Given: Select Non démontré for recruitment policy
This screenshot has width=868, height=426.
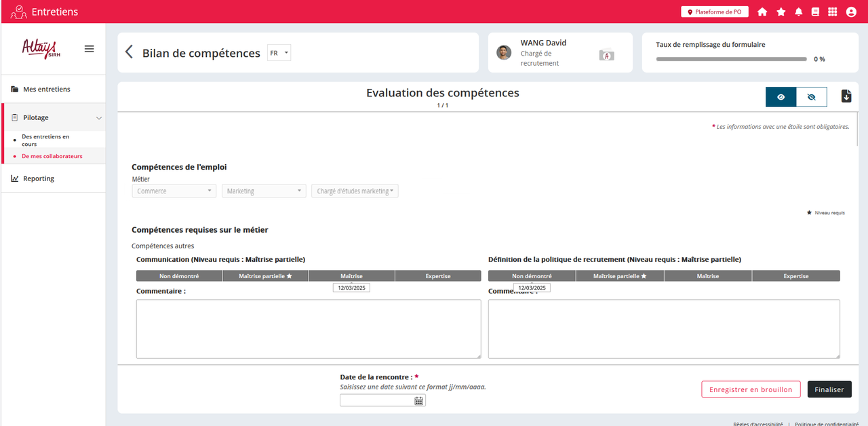Looking at the screenshot, I should coord(531,276).
